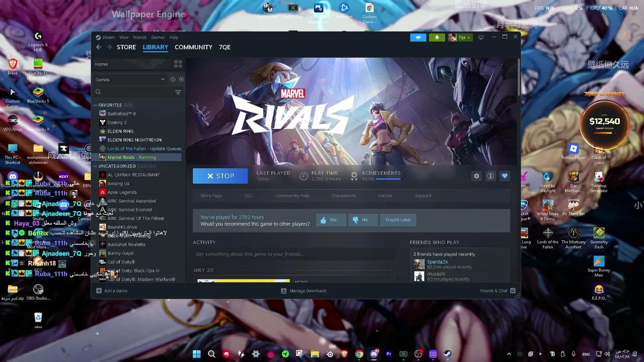The width and height of the screenshot is (644, 362).
Task: Select Lords of the Fallen entry
Action: 140,149
